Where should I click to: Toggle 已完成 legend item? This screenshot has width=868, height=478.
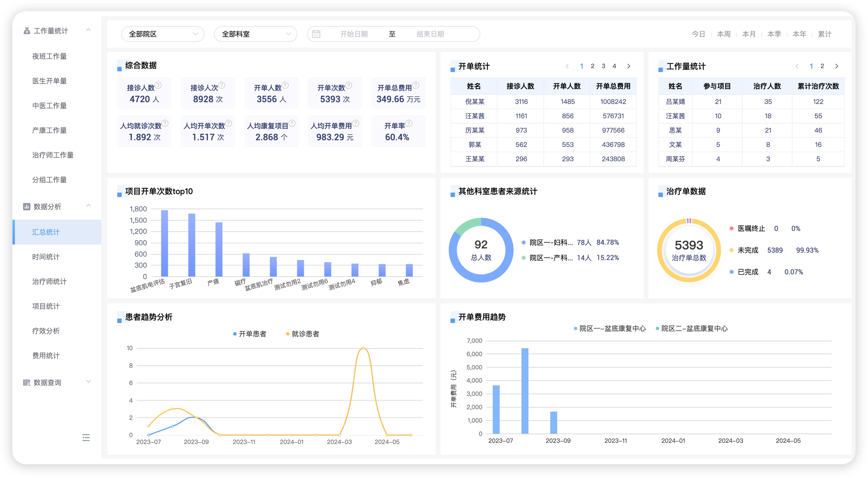(x=744, y=272)
